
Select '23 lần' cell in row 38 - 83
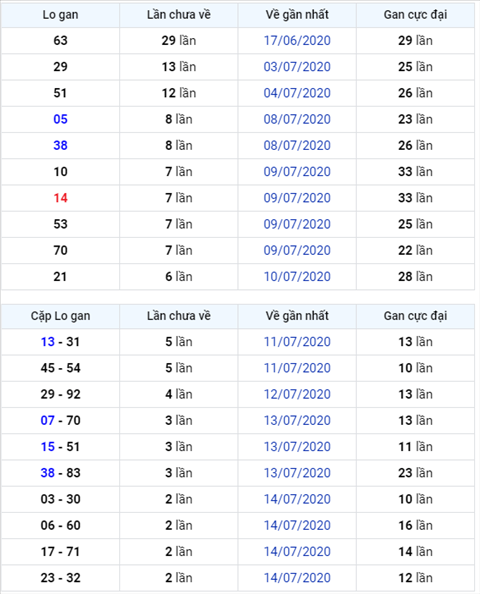point(415,473)
